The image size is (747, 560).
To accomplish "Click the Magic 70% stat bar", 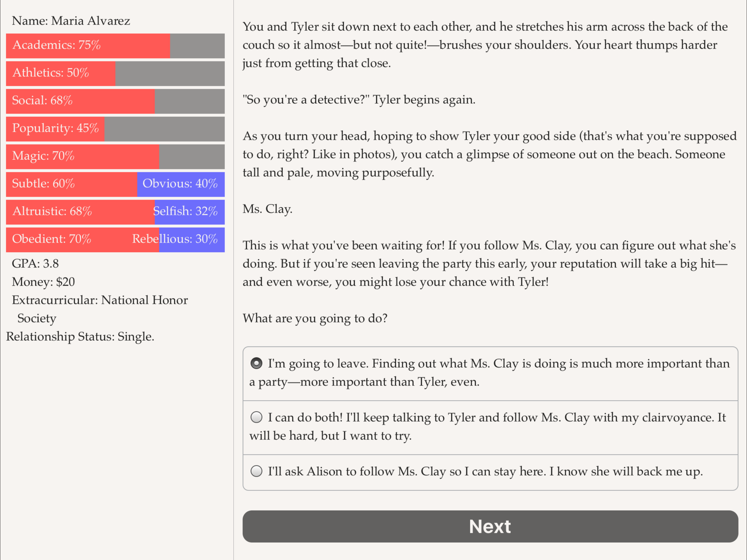I will 115,156.
